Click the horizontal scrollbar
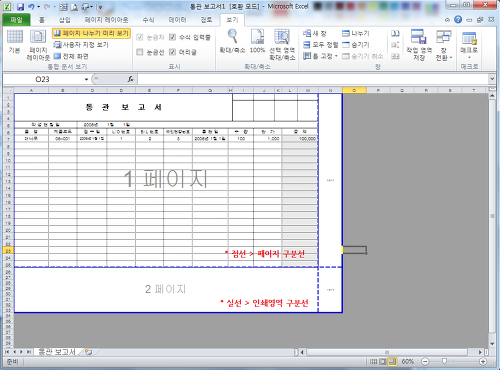The height and width of the screenshot is (370, 500). [x=387, y=352]
